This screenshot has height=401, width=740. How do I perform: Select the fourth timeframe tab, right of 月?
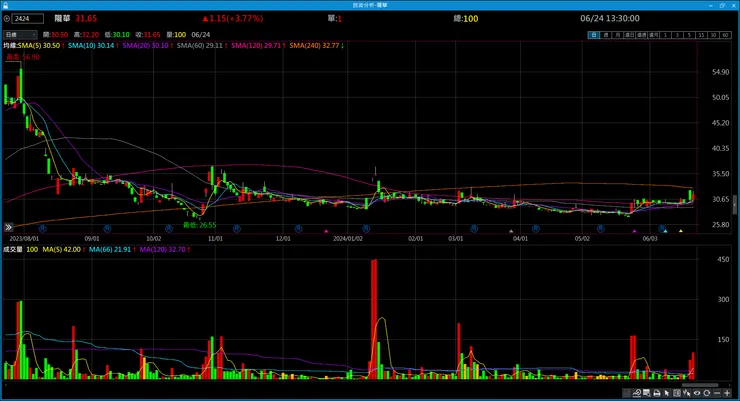pos(630,35)
